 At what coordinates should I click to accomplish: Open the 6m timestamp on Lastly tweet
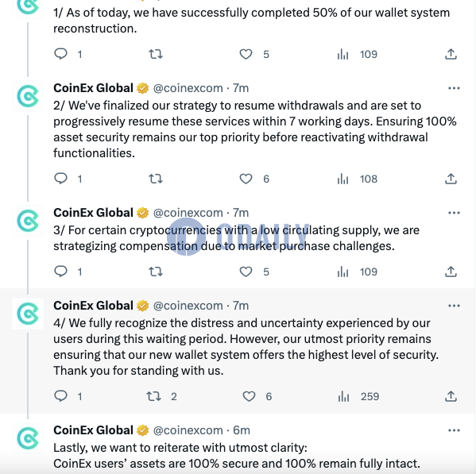tap(242, 430)
